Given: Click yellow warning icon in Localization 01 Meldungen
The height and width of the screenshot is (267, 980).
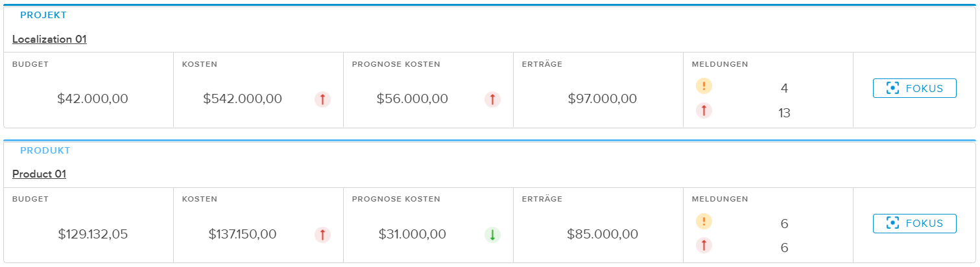Looking at the screenshot, I should coord(704,86).
